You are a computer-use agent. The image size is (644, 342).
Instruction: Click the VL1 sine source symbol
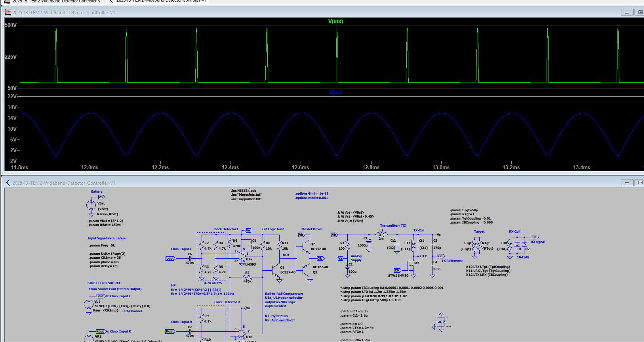(89, 304)
